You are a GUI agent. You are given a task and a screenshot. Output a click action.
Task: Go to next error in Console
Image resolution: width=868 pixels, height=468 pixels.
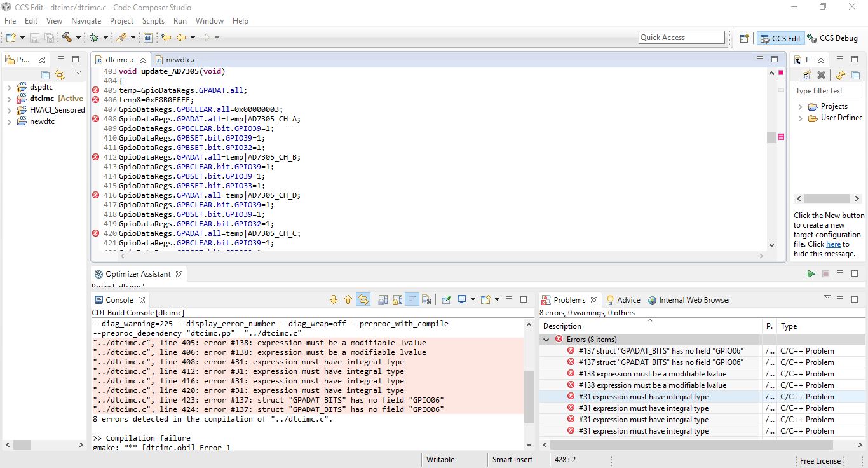334,299
